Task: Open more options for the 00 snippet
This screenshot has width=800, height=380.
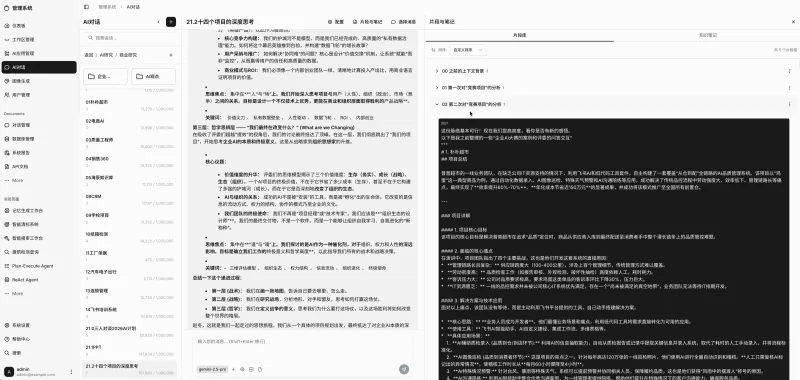Action: [789, 71]
